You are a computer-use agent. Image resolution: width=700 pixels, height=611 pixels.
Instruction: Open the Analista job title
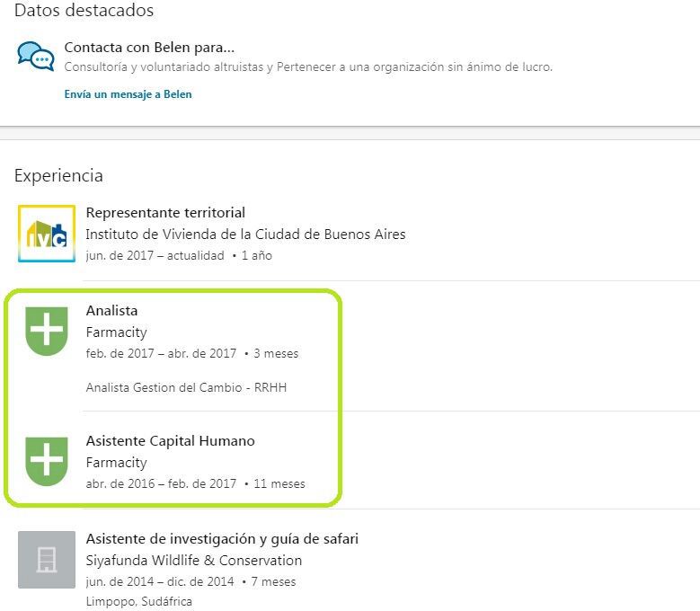[x=111, y=311]
